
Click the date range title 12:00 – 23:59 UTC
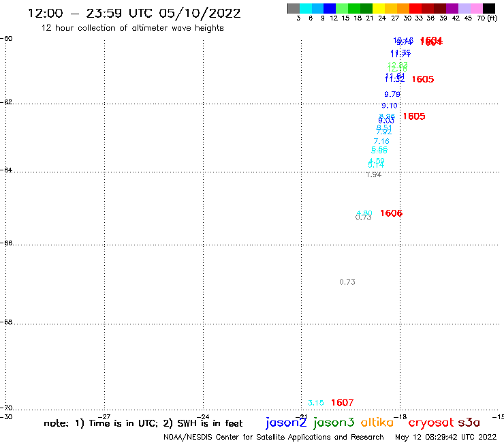click(x=134, y=14)
